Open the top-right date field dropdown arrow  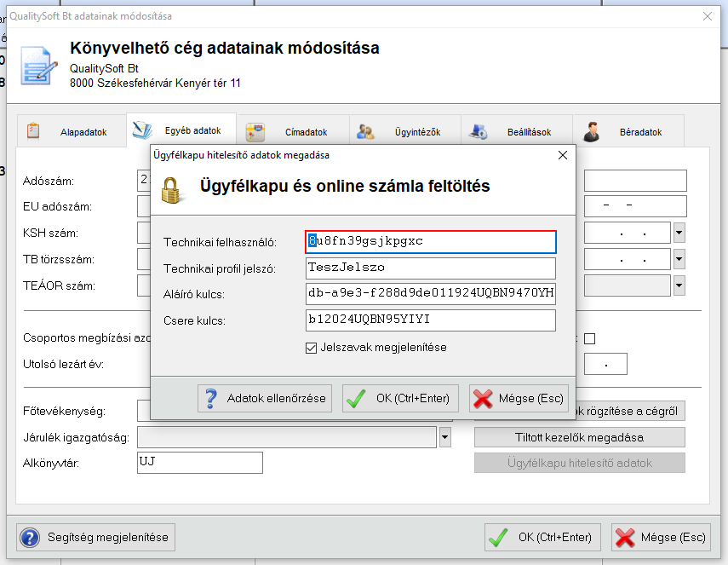coord(679,233)
